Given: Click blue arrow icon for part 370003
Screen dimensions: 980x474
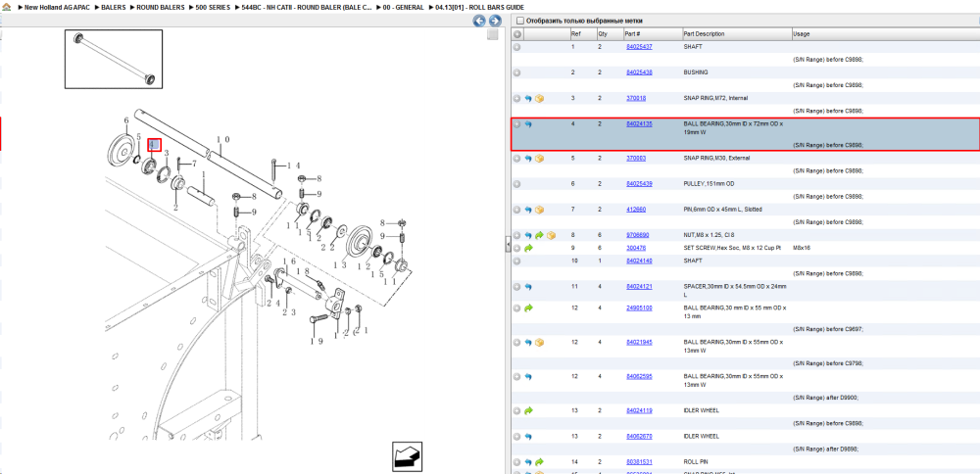Looking at the screenshot, I should (528, 158).
